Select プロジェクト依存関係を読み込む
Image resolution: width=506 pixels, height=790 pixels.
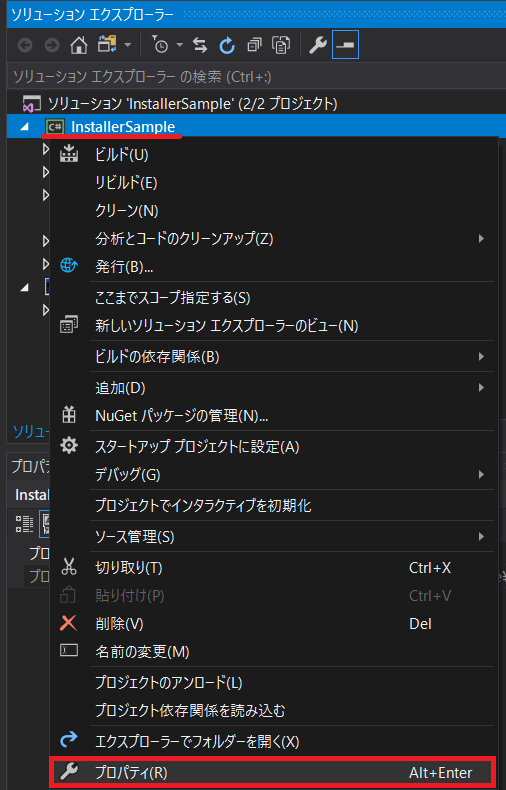[274, 710]
